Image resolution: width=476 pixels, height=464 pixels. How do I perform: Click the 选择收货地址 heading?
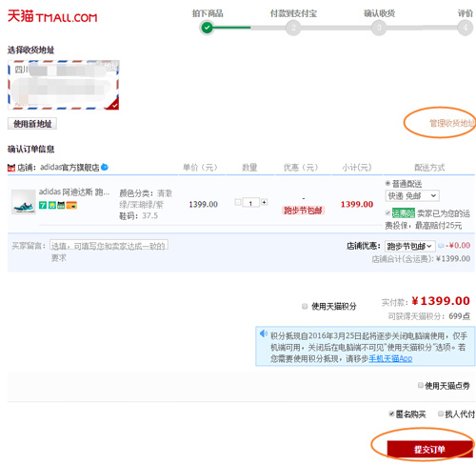tap(30, 50)
